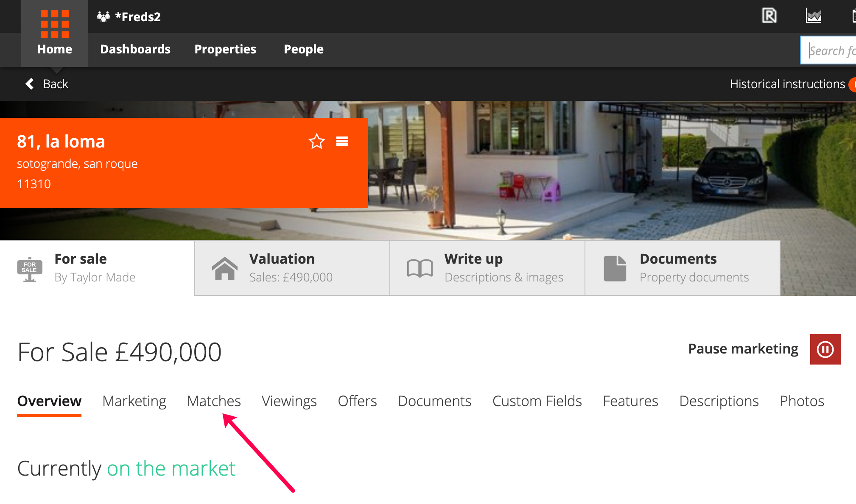The height and width of the screenshot is (504, 856).
Task: Switch to the Viewings tab
Action: click(289, 401)
